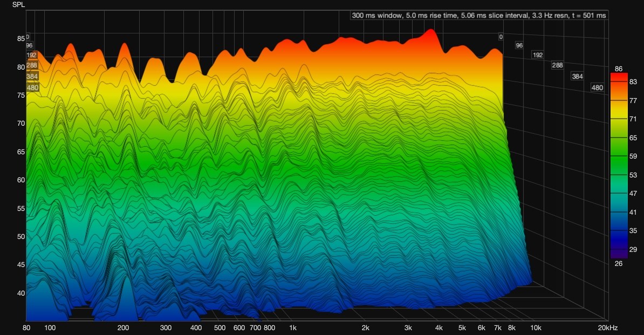This screenshot has width=644, height=335.
Task: Click the peak of the 200 Hz waterfall ridge
Action: pyautogui.click(x=124, y=43)
